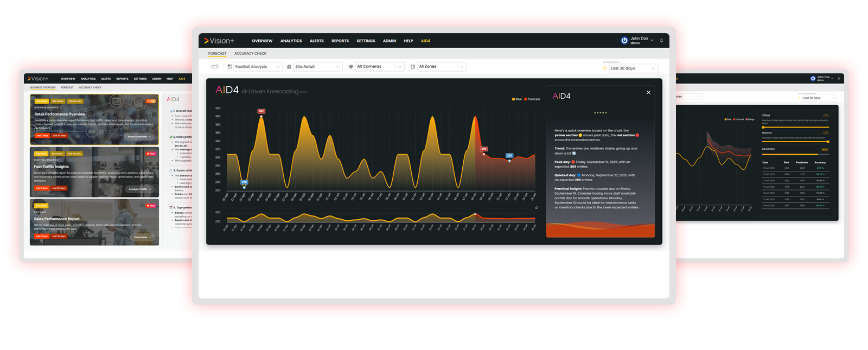Expand the All Cameras dropdown
Screen dimensions: 868x350
[x=380, y=67]
